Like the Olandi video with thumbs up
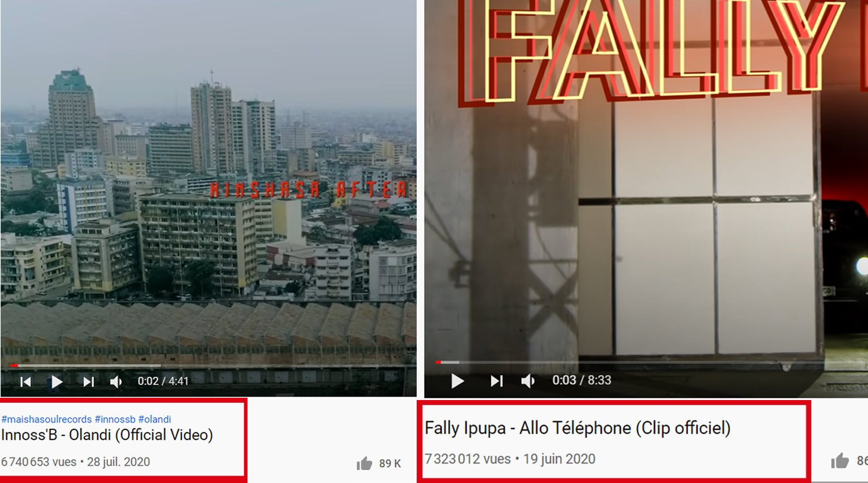 [x=364, y=464]
